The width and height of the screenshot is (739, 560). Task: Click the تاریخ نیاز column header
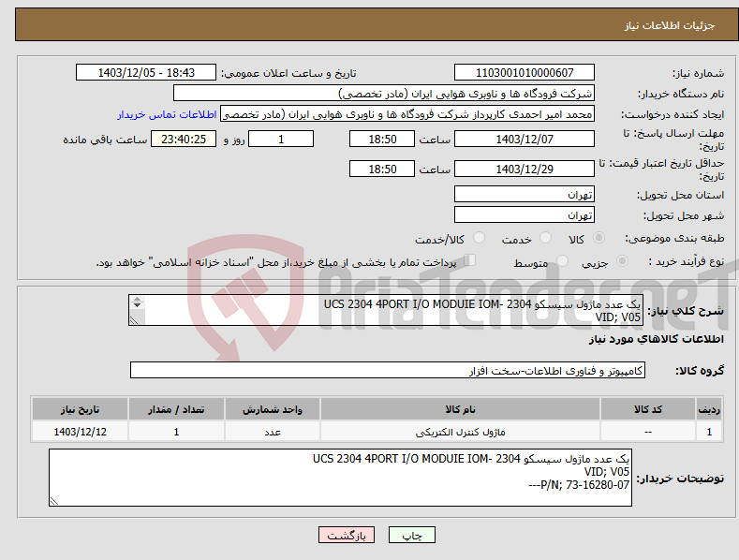pos(80,409)
